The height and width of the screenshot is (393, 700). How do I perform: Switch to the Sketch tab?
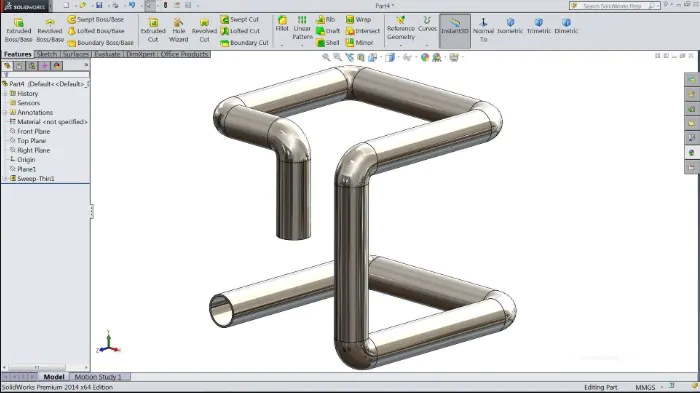(x=46, y=54)
